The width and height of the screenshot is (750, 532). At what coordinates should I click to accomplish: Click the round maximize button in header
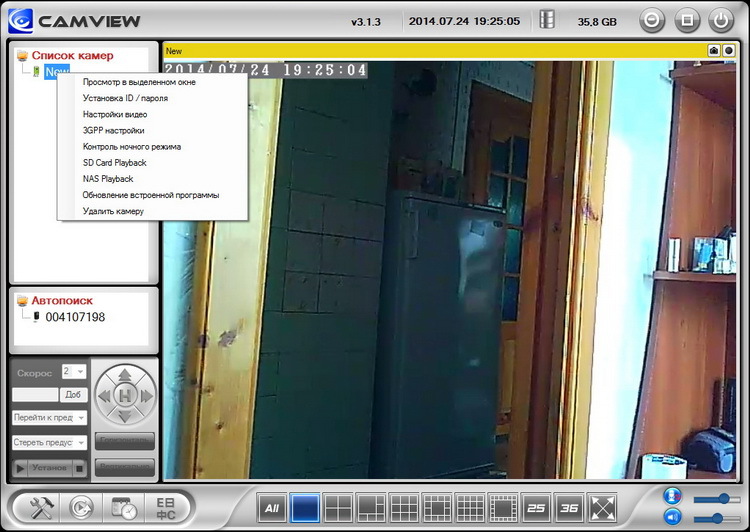coord(687,21)
